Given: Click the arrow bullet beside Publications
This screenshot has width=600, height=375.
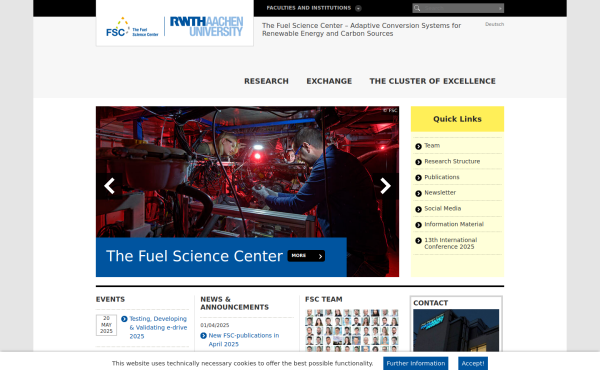Looking at the screenshot, I should coord(418,178).
